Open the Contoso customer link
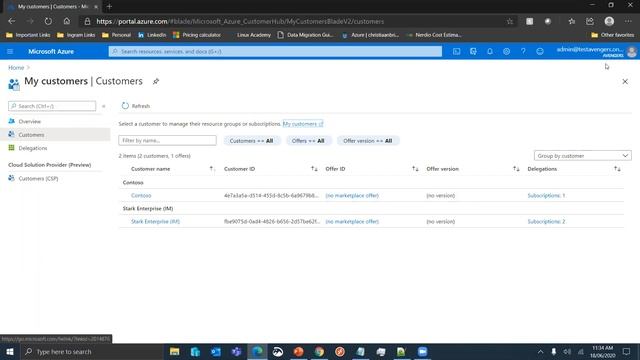Image resolution: width=640 pixels, height=360 pixels. (141, 196)
